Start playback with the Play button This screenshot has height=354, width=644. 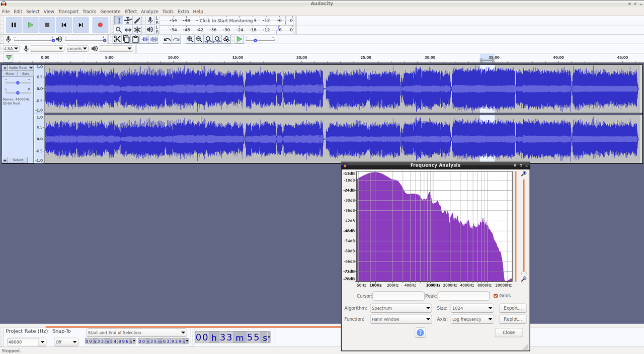[30, 25]
